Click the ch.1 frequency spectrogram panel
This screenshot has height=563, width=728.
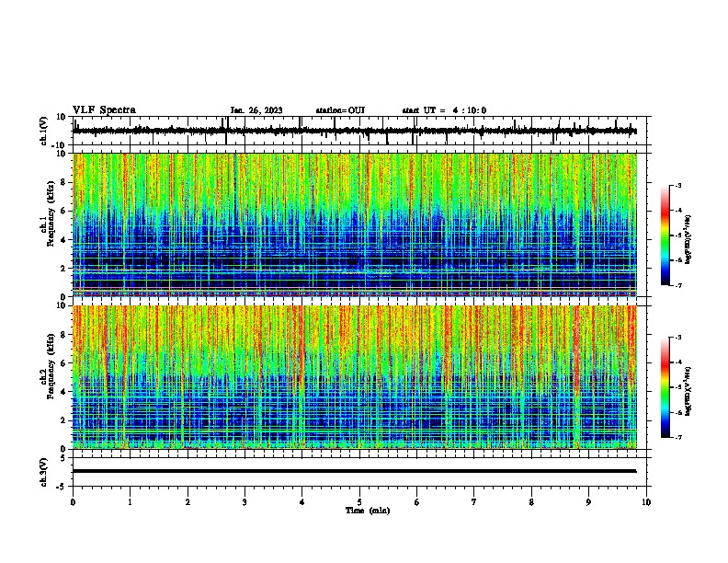355,224
